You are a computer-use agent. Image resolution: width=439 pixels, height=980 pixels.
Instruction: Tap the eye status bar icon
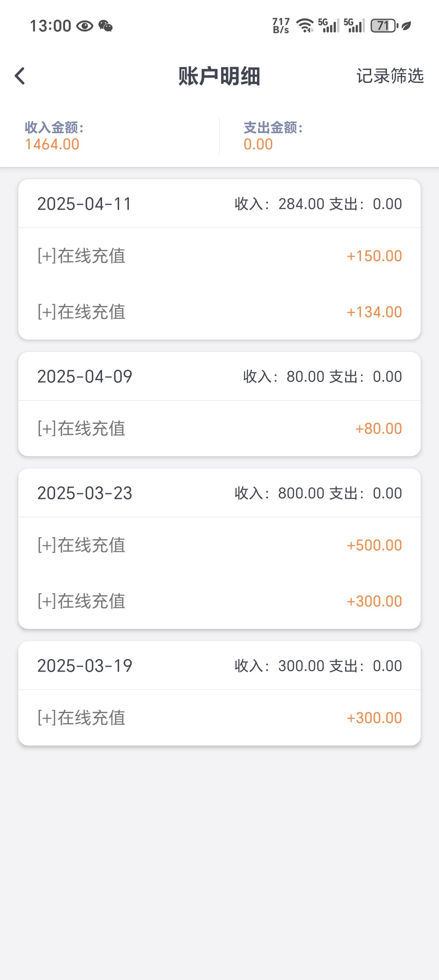pos(85,26)
